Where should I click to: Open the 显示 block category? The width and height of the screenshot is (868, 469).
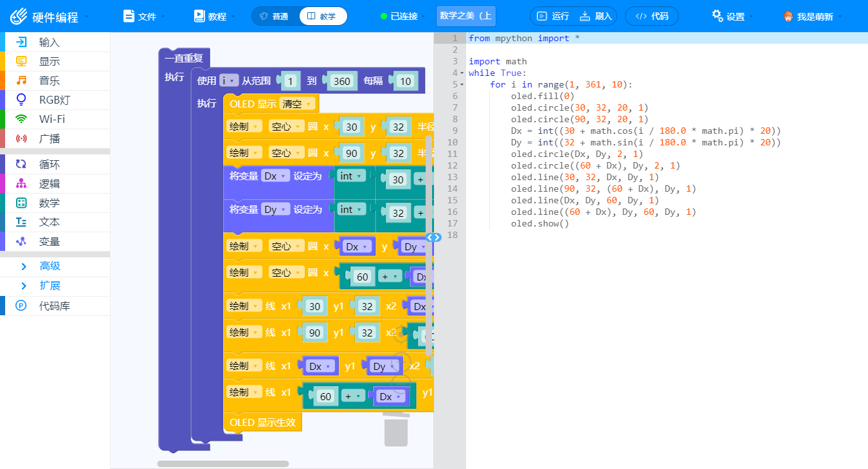coord(55,62)
